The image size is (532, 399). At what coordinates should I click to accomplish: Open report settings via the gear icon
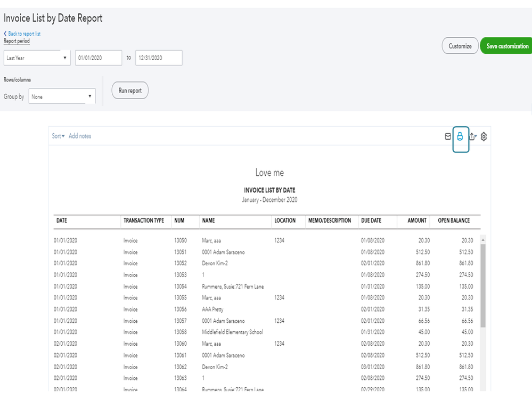484,136
